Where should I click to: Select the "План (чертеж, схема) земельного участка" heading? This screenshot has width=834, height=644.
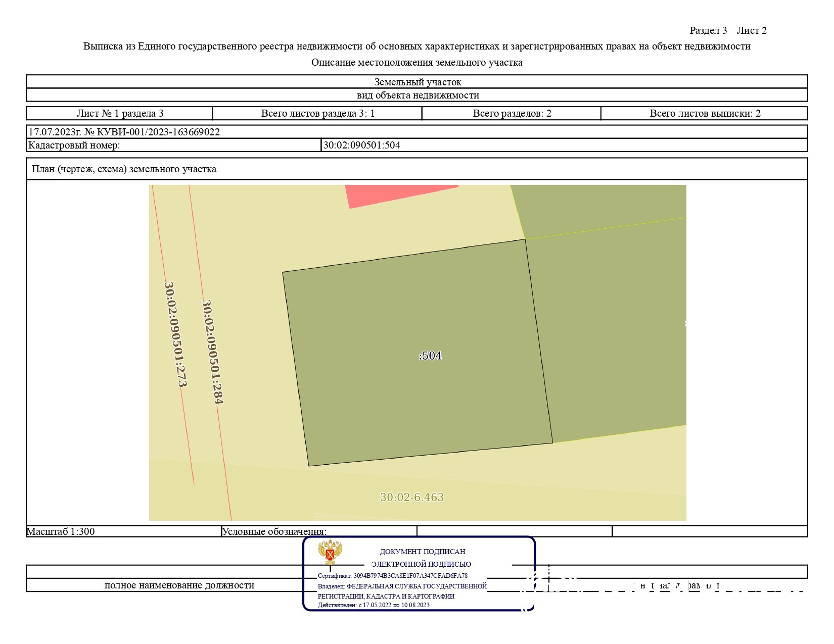coord(124,169)
